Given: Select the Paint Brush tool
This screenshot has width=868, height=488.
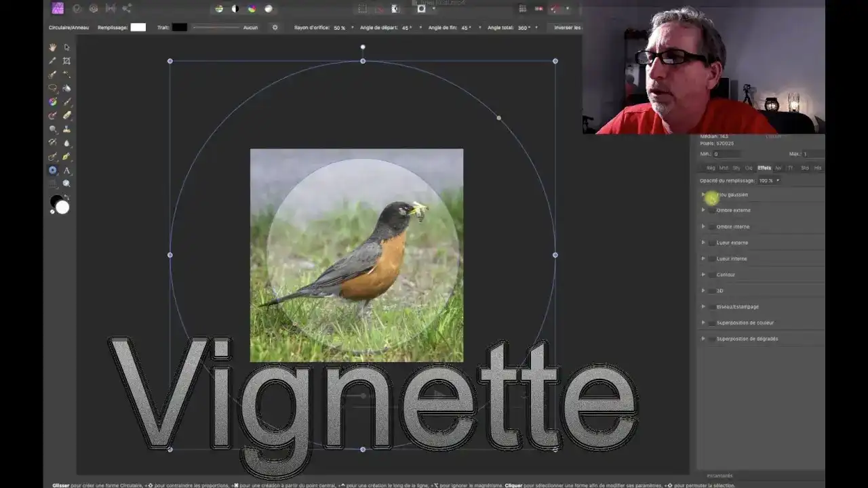Looking at the screenshot, I should coord(66,102).
